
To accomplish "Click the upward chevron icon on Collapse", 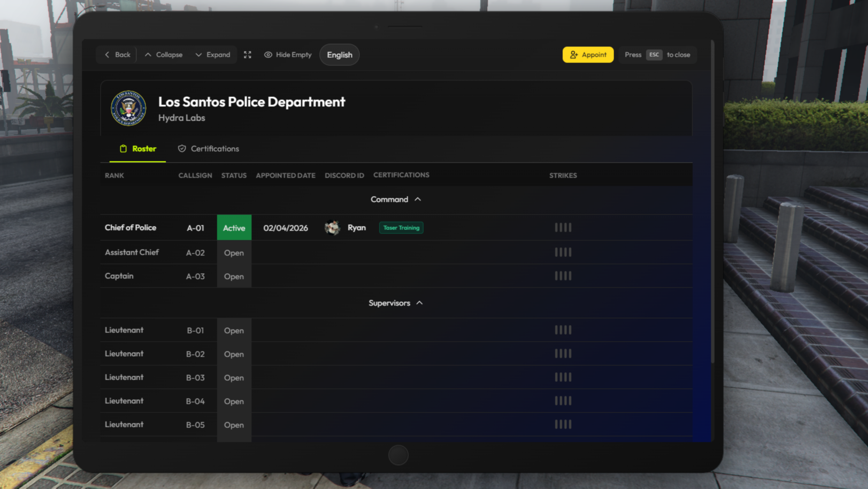I will point(148,55).
